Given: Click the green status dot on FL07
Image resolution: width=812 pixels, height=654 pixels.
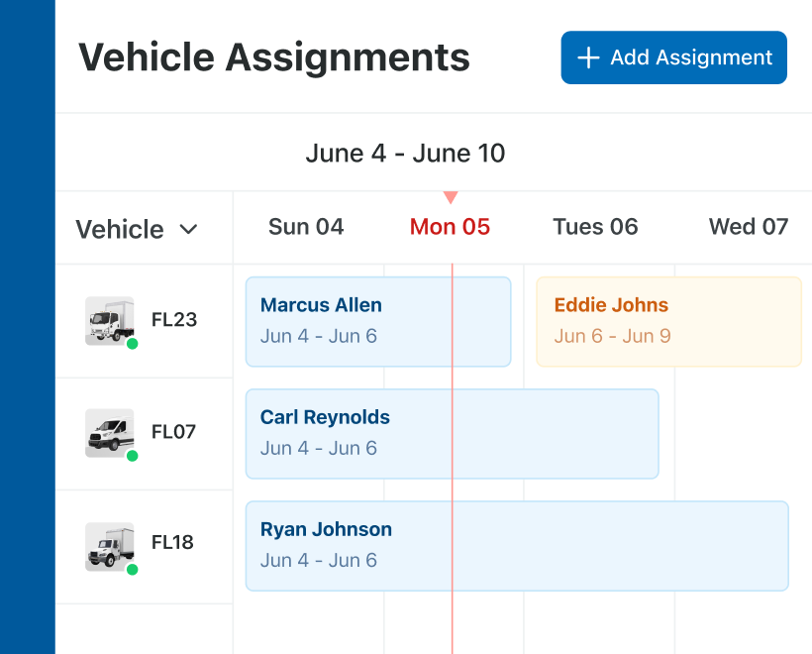Looking at the screenshot, I should (133, 456).
